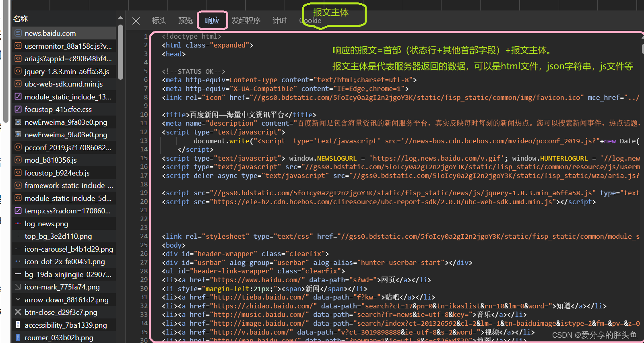Click image thumbnail of arrow-down_88161d2.png
The height and width of the screenshot is (343, 644).
(18, 300)
